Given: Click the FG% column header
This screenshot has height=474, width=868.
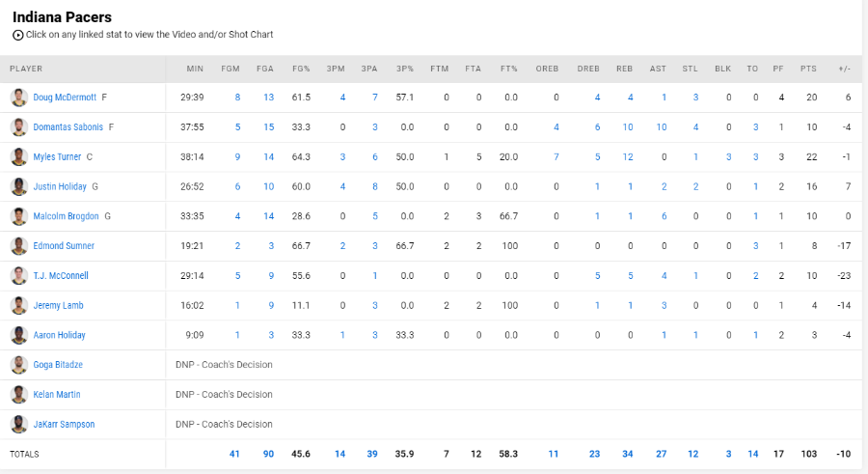Looking at the screenshot, I should pyautogui.click(x=301, y=69).
